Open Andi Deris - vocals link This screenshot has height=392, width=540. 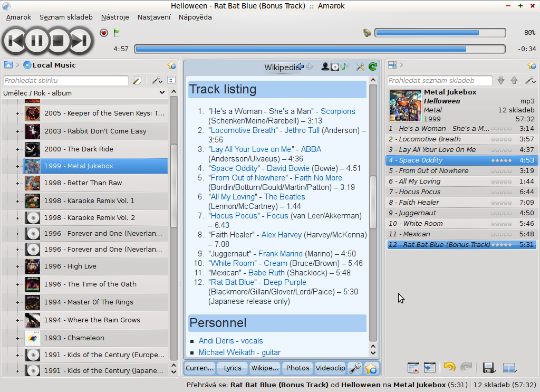click(x=231, y=341)
